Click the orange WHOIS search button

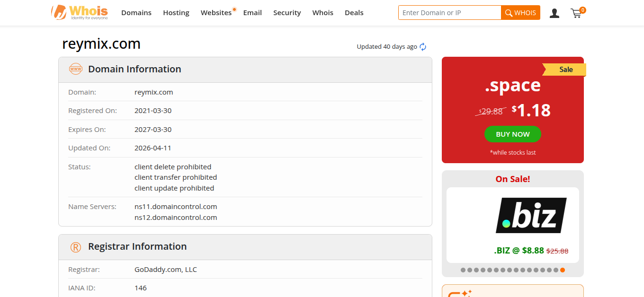[x=520, y=13]
